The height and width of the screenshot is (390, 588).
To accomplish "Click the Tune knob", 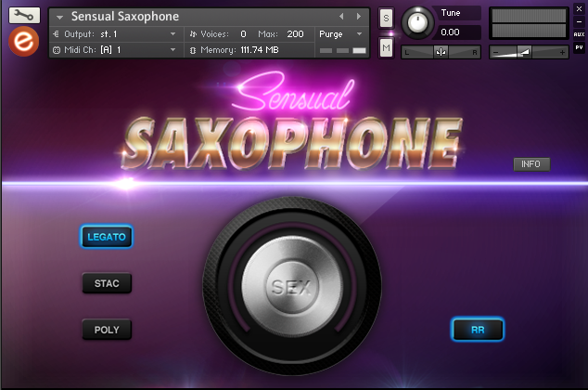I will click(x=417, y=22).
